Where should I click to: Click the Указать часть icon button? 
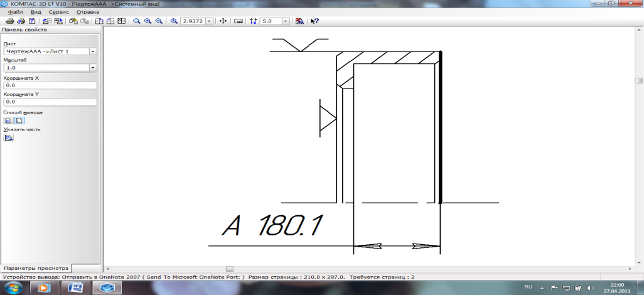point(9,138)
